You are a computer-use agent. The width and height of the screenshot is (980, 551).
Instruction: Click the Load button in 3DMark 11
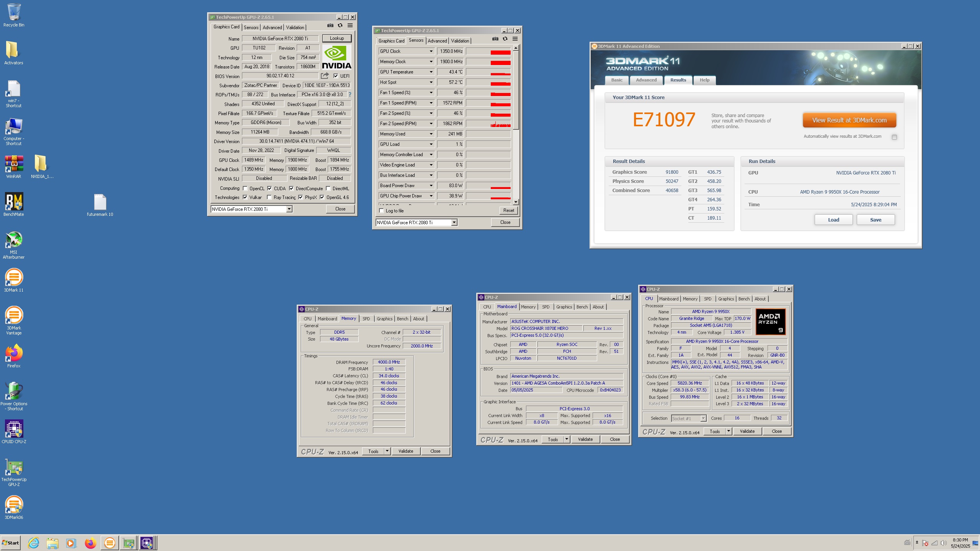click(x=833, y=220)
